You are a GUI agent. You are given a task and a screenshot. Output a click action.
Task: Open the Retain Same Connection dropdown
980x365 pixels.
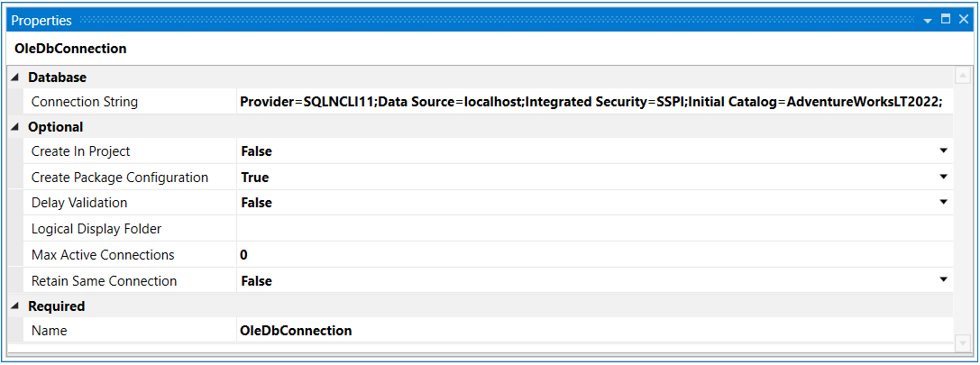pos(943,280)
